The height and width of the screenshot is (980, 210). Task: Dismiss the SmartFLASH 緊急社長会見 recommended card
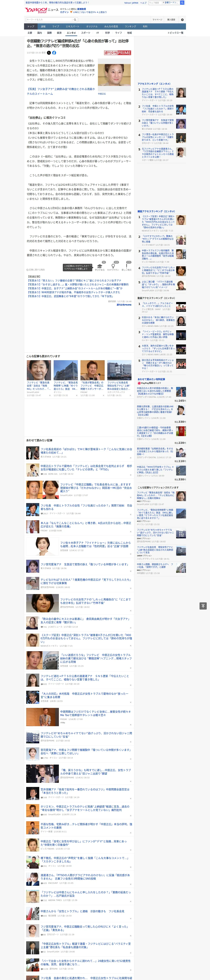50,395
